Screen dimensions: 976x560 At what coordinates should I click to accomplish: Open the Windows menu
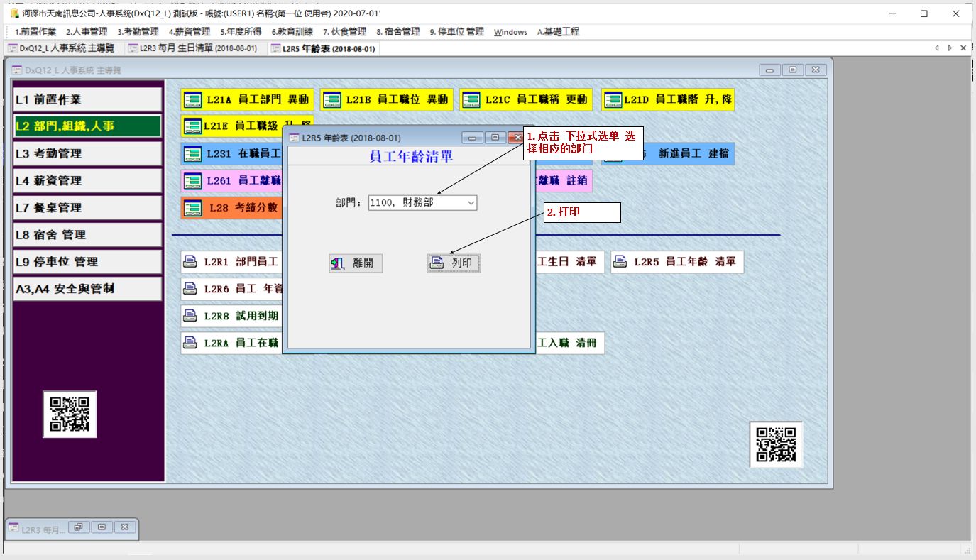510,32
